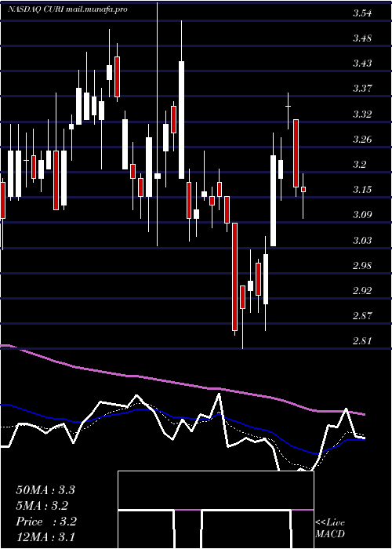Click the 2.92 price axis label
This screenshot has width=392, height=549.
click(x=362, y=291)
